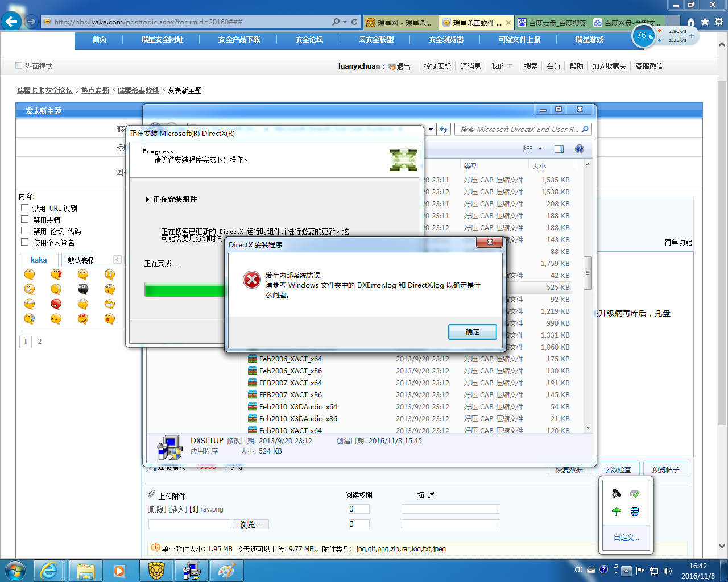
Task: Click the red angry kaka emoticon
Action: [x=56, y=304]
